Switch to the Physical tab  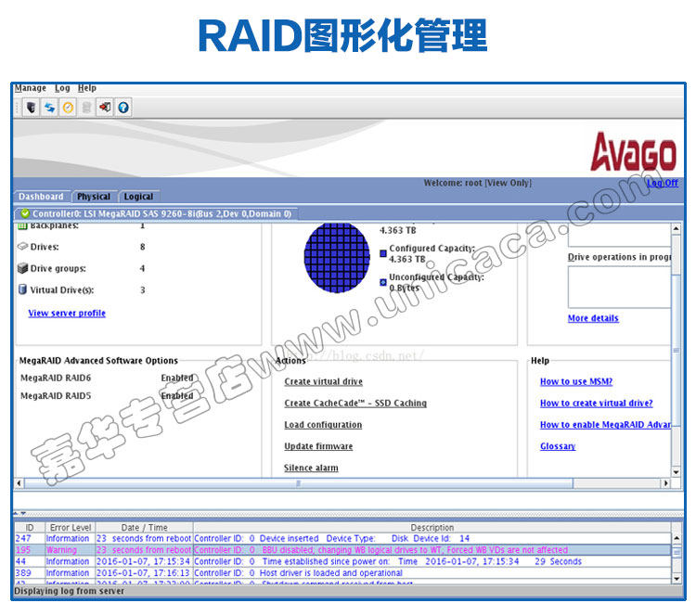(94, 196)
